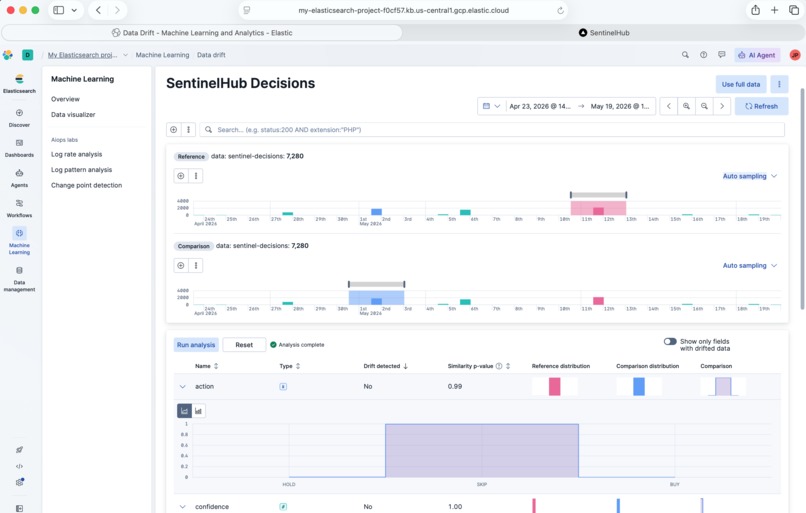The image size is (806, 513).
Task: Click the search query input field
Action: [x=492, y=130]
